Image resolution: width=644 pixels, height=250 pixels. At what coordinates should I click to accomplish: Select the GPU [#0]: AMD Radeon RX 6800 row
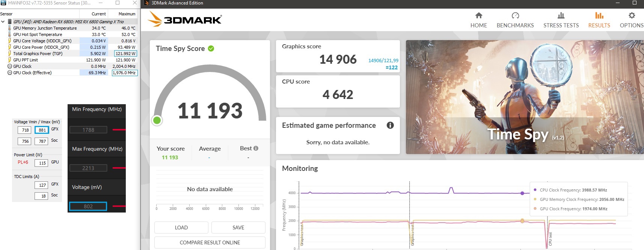pyautogui.click(x=68, y=21)
